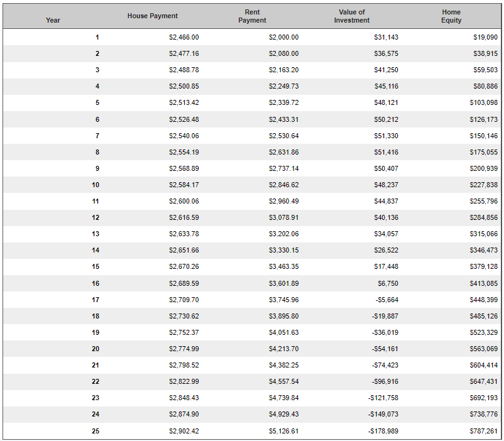
Task: Click the year 13 row number
Action: [96, 234]
